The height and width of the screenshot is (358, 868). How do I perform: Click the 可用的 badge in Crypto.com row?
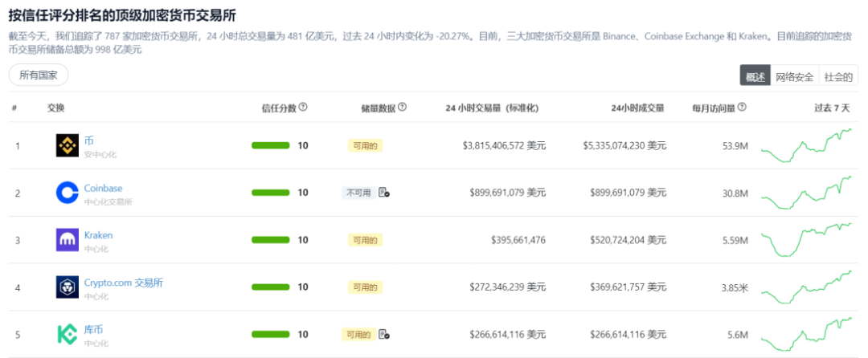click(366, 287)
